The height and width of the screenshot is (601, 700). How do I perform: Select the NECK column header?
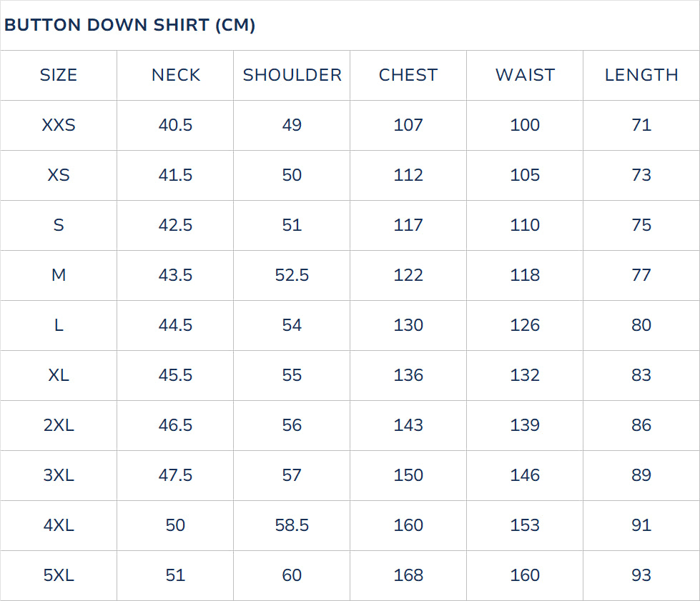[x=176, y=75]
